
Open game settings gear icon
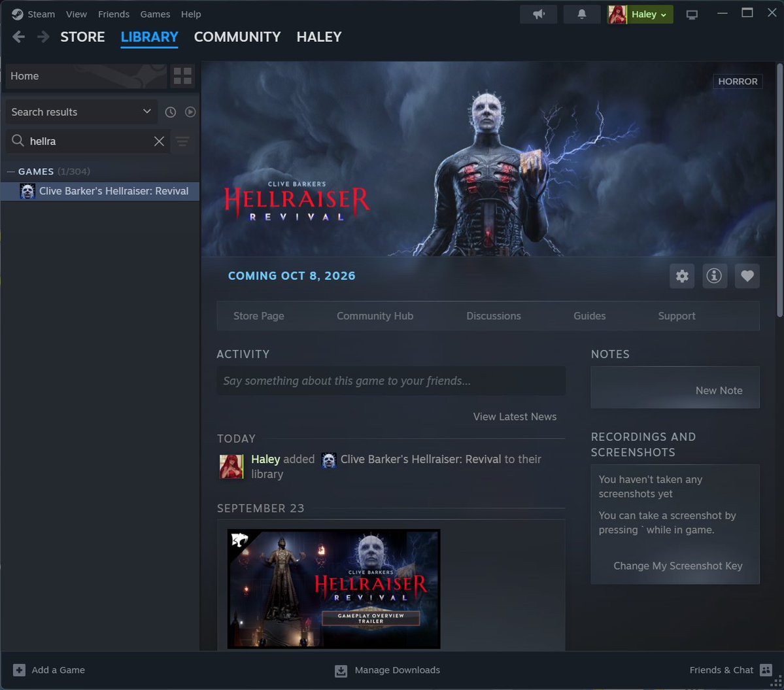pyautogui.click(x=682, y=276)
